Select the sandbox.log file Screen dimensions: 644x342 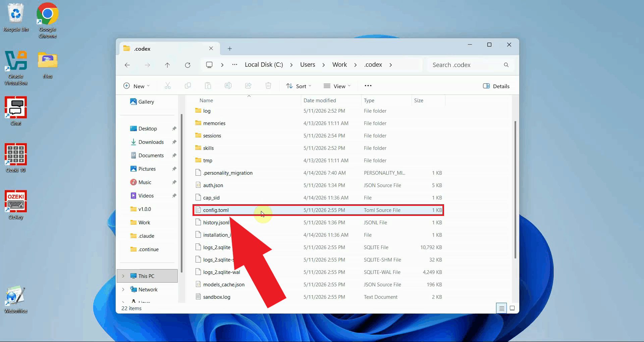click(318, 297)
